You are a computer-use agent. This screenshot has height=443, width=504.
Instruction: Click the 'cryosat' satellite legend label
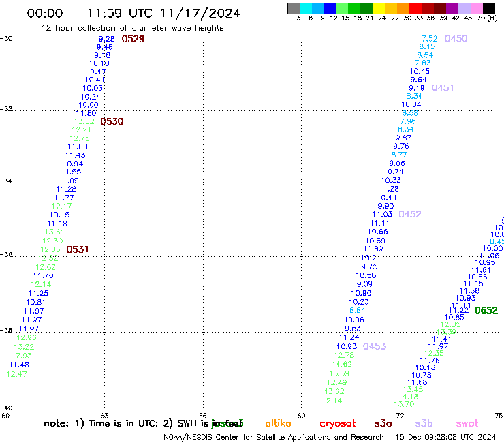[338, 423]
